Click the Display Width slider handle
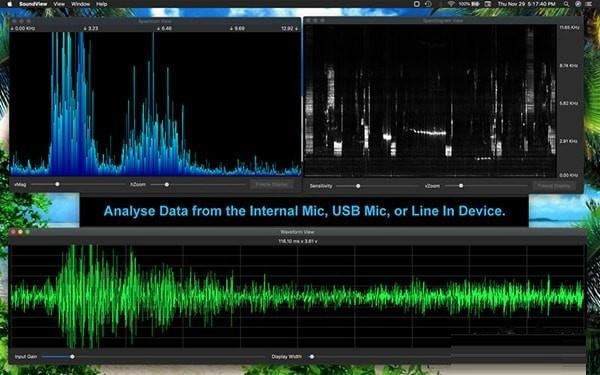The width and height of the screenshot is (600, 375). (x=312, y=357)
